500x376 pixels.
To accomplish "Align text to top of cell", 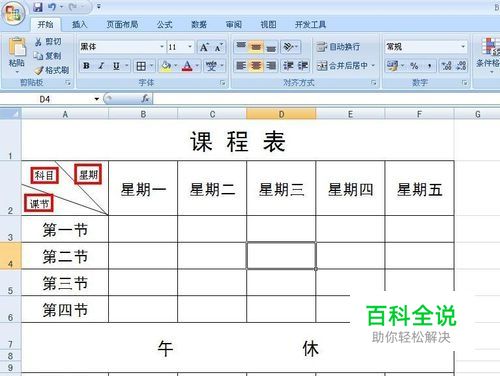I will pyautogui.click(x=241, y=47).
